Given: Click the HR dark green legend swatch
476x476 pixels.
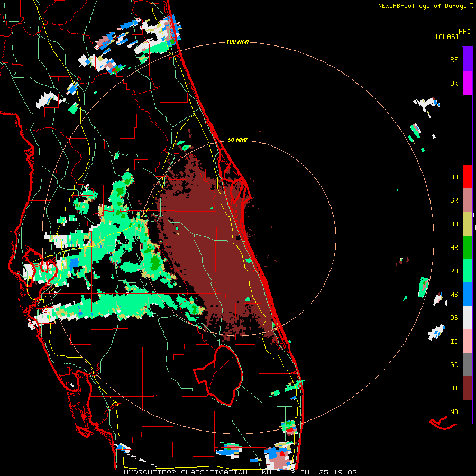Looking at the screenshot, I should pos(467,247).
